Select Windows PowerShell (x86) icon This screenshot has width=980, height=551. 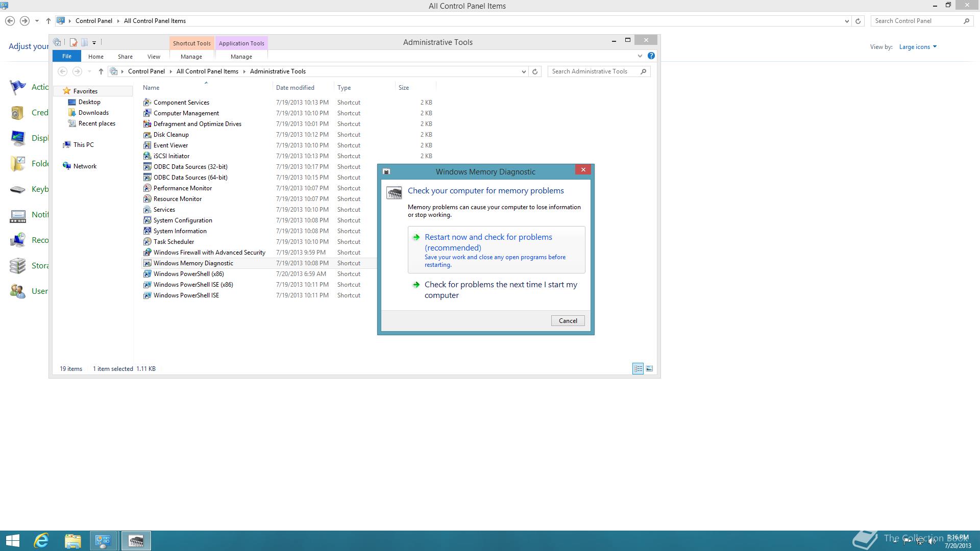(x=148, y=274)
